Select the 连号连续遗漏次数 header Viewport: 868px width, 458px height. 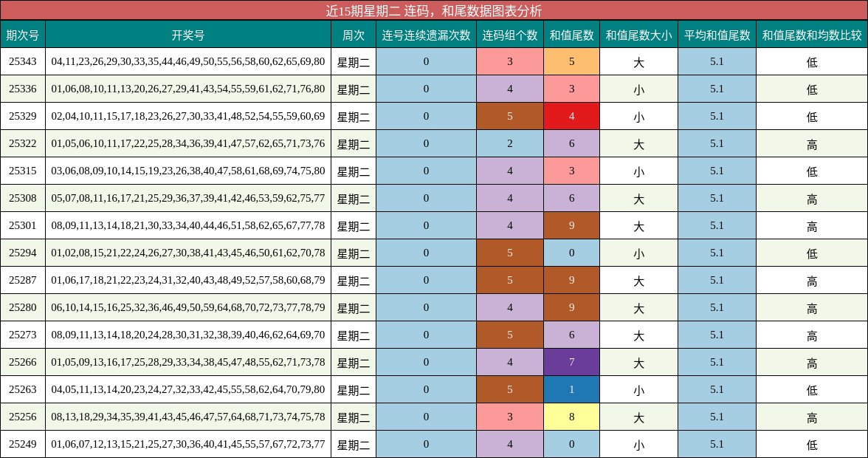click(x=424, y=34)
